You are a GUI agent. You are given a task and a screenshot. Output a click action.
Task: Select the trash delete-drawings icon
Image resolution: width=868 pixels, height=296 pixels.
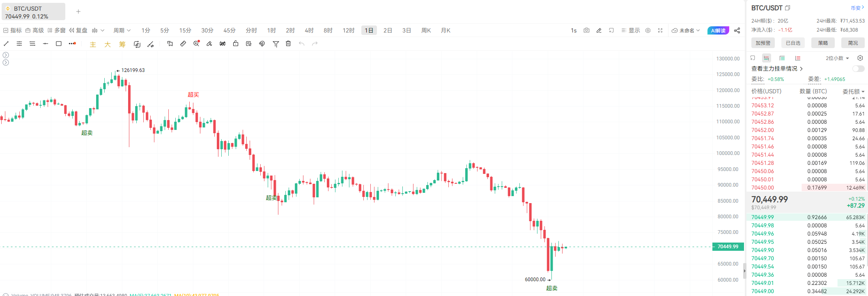[288, 44]
